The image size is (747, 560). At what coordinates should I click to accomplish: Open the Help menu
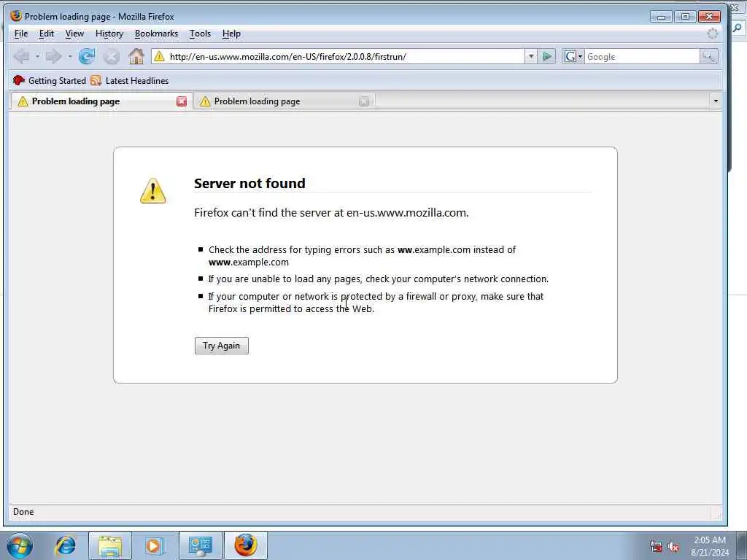coord(231,34)
